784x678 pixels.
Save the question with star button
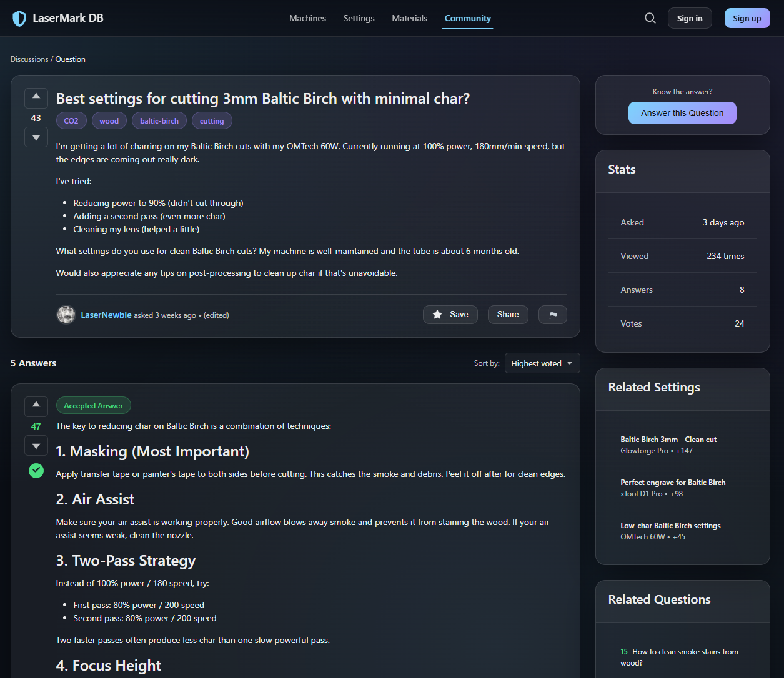450,315
